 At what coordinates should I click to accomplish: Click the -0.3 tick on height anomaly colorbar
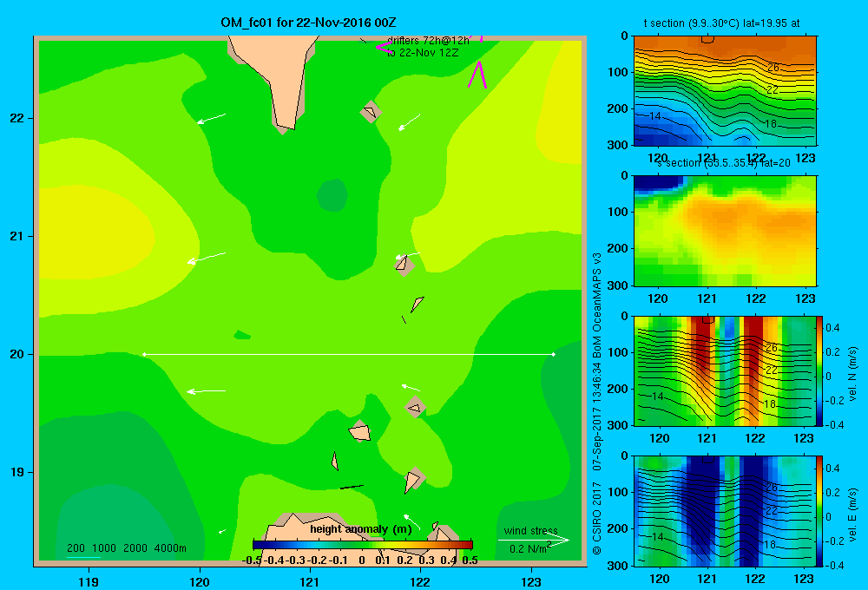(x=296, y=560)
